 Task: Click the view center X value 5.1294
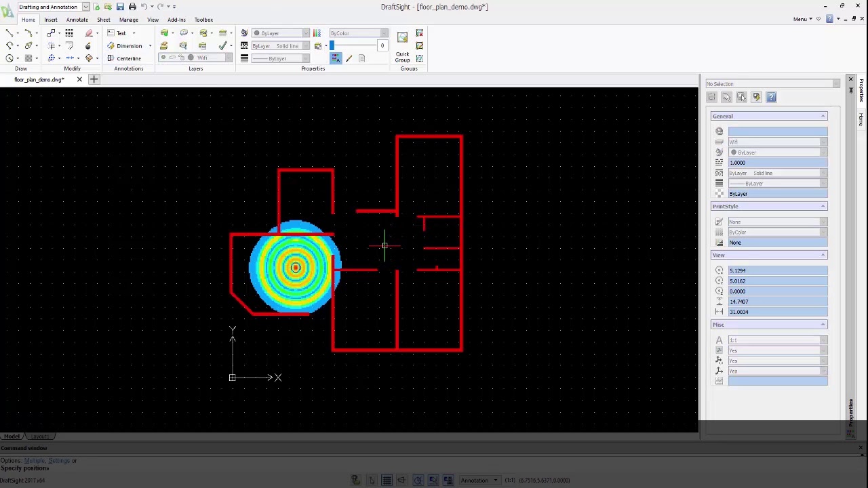pyautogui.click(x=778, y=270)
